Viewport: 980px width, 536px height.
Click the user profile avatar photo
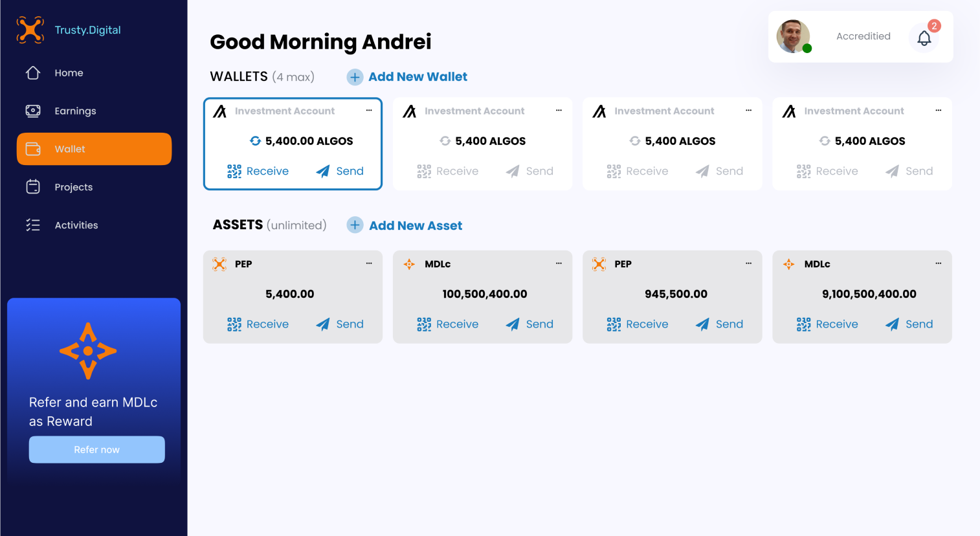792,36
